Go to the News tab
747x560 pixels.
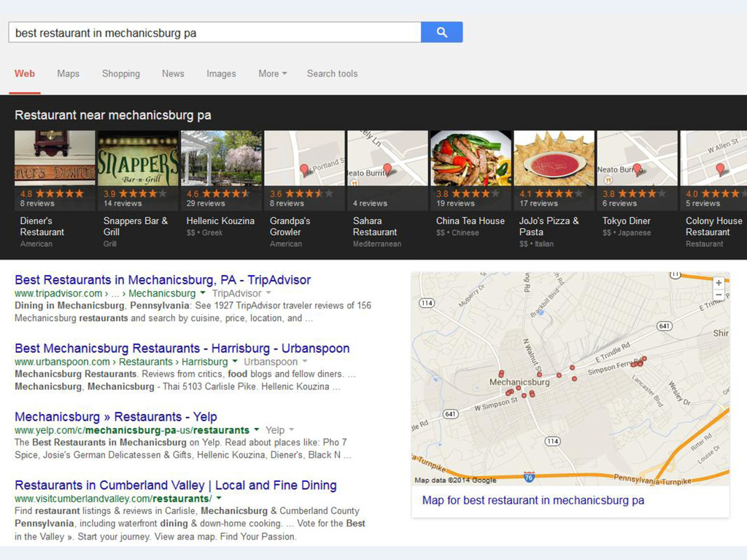[173, 74]
